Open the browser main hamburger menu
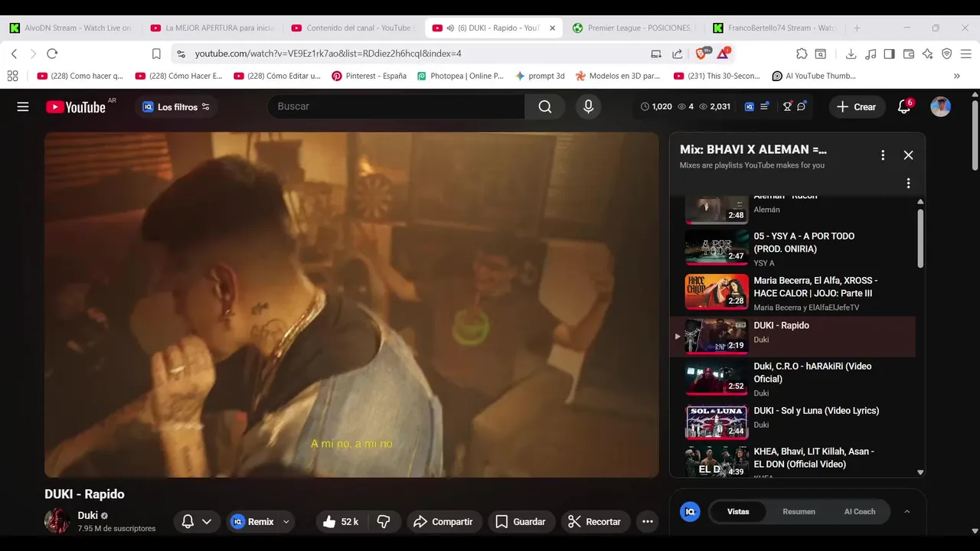Screen dimensions: 980x551 click(966, 54)
